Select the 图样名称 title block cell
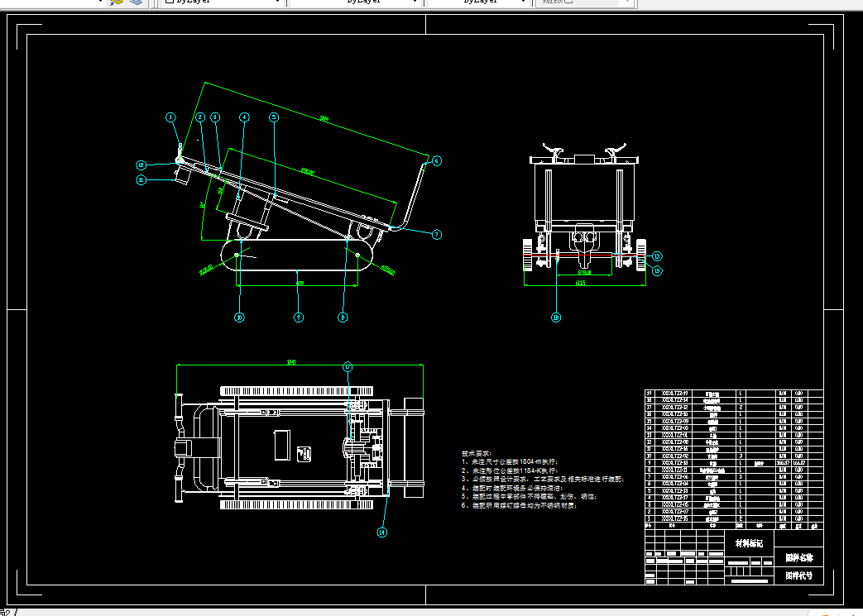The width and height of the screenshot is (863, 616). tap(799, 557)
